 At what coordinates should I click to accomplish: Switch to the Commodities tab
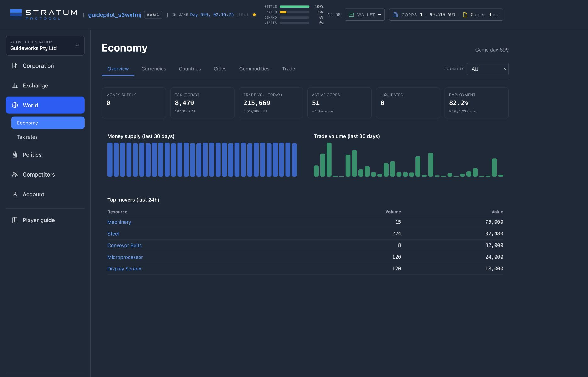click(254, 69)
